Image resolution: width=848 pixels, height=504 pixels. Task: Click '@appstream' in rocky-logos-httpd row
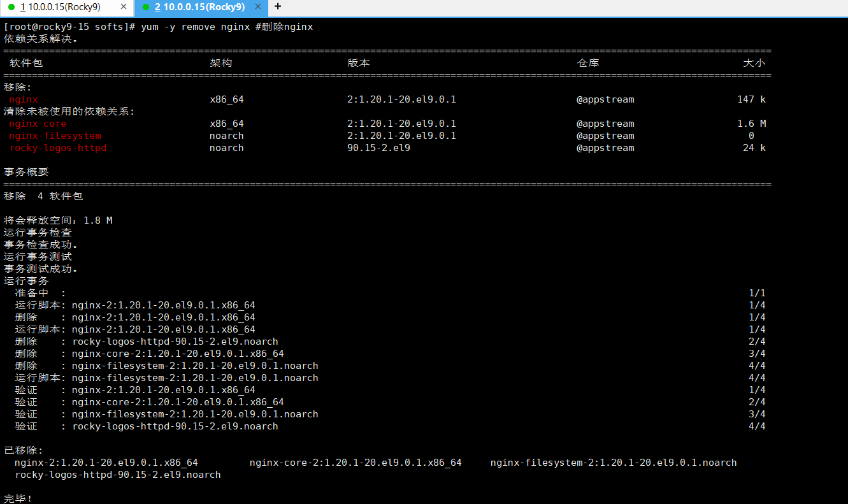(605, 148)
